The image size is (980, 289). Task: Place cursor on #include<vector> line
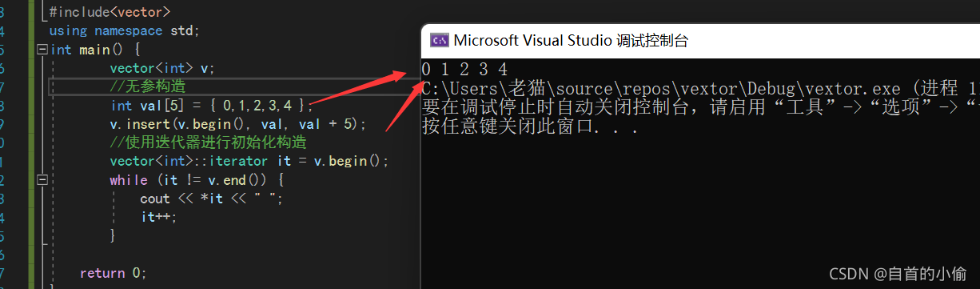click(x=110, y=12)
